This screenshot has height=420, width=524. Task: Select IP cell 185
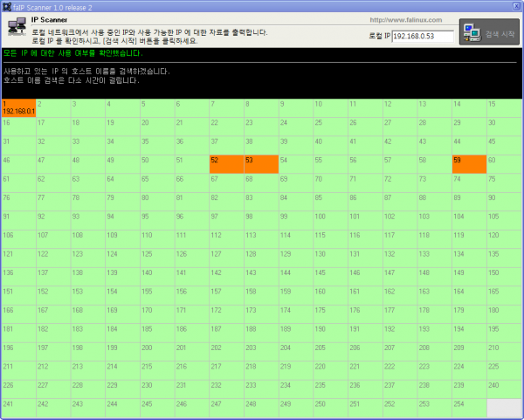coord(157,333)
